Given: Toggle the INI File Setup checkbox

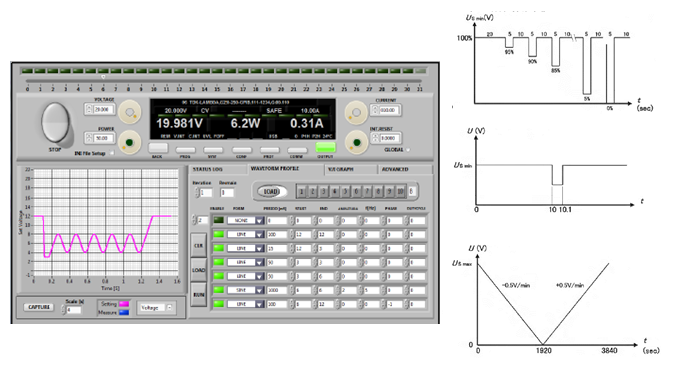Looking at the screenshot, I should pos(112,153).
